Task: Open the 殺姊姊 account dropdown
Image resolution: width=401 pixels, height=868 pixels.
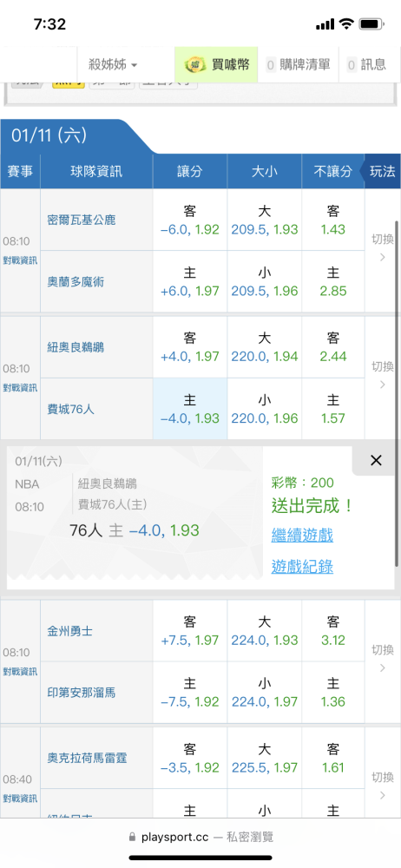Action: tap(113, 65)
